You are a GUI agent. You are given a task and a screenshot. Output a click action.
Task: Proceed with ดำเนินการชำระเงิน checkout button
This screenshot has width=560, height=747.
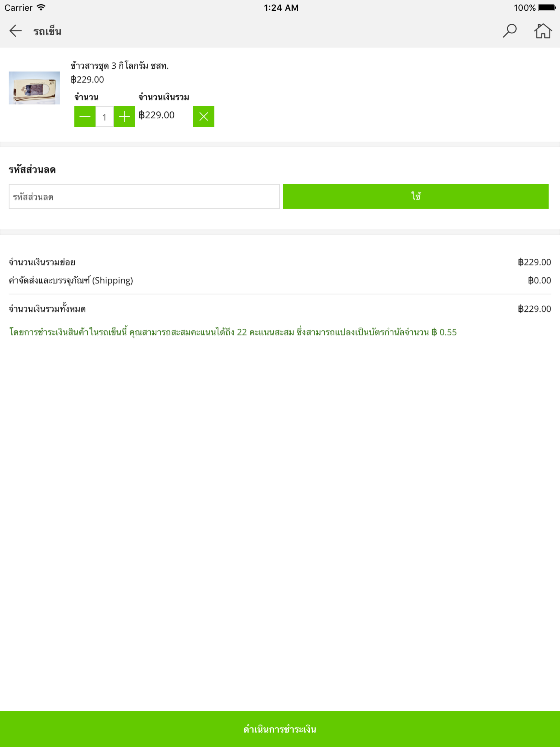280,729
